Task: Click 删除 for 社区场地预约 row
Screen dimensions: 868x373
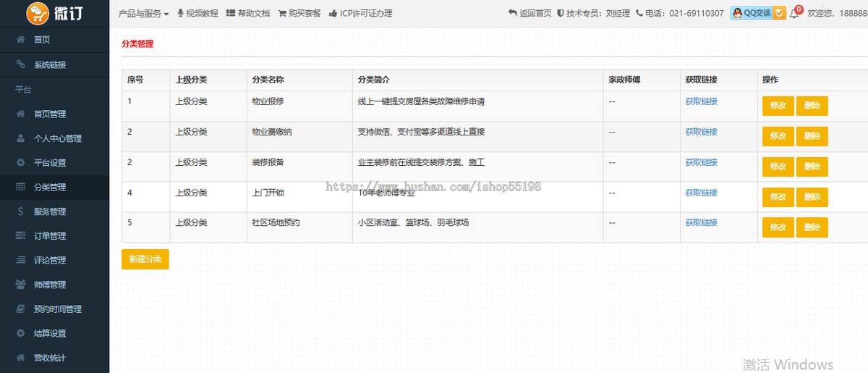Action: coord(812,227)
